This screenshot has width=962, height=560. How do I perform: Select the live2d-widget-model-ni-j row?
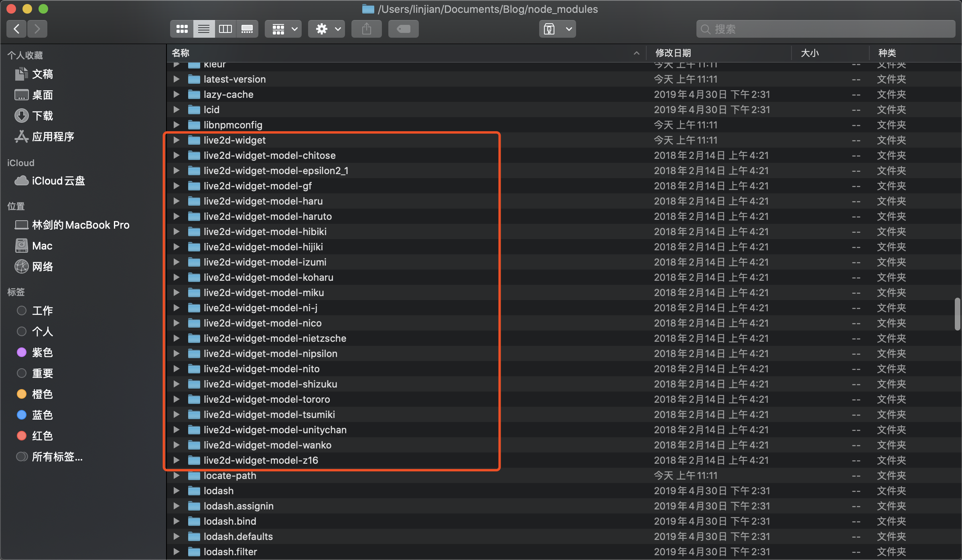tap(564, 308)
